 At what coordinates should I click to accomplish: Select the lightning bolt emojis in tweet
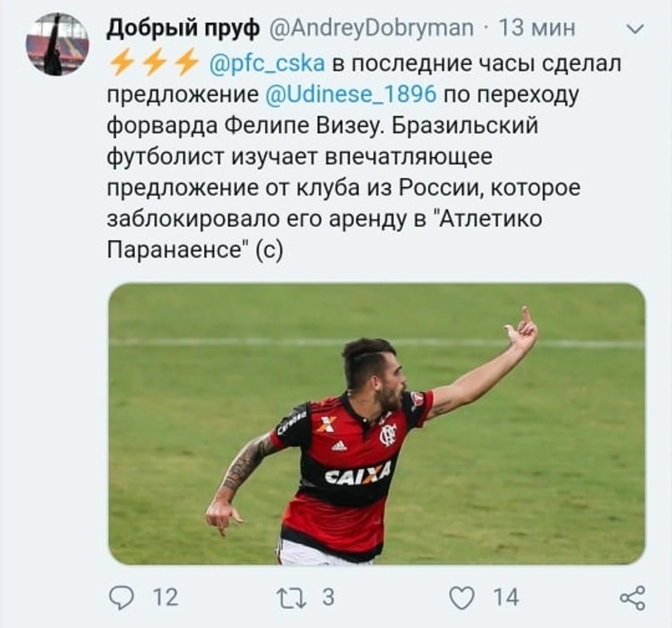154,63
